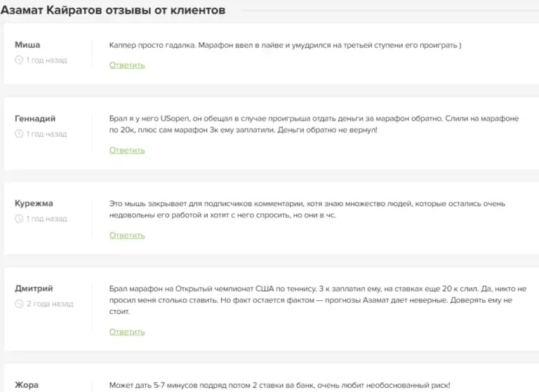Reply to Миша's review via Ответить

coord(127,65)
